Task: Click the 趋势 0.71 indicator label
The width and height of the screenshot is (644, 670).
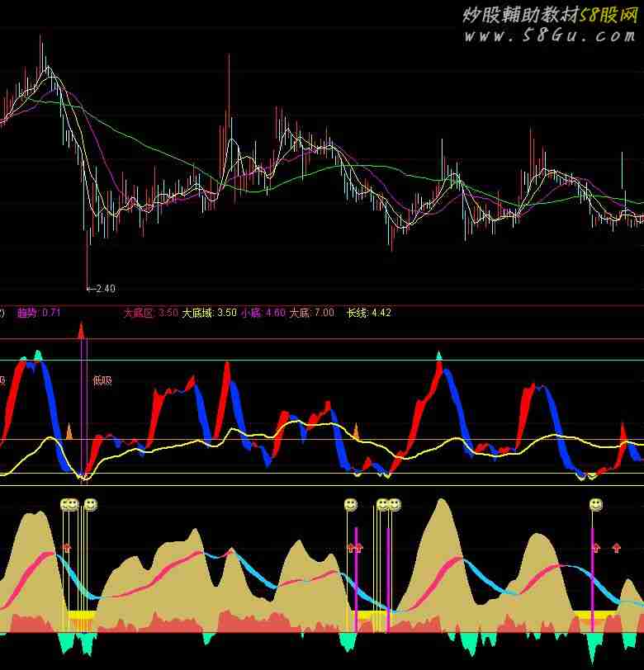Action: (x=39, y=313)
